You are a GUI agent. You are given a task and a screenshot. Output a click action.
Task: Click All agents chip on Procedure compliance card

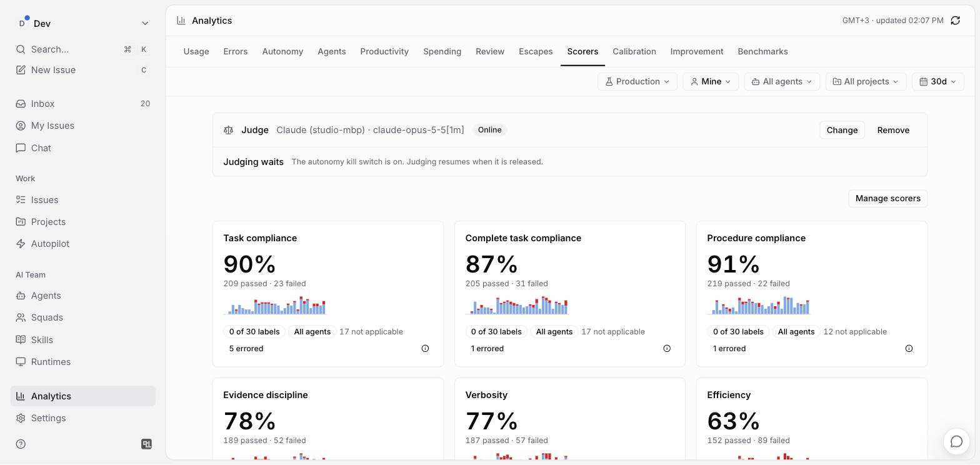[796, 332]
